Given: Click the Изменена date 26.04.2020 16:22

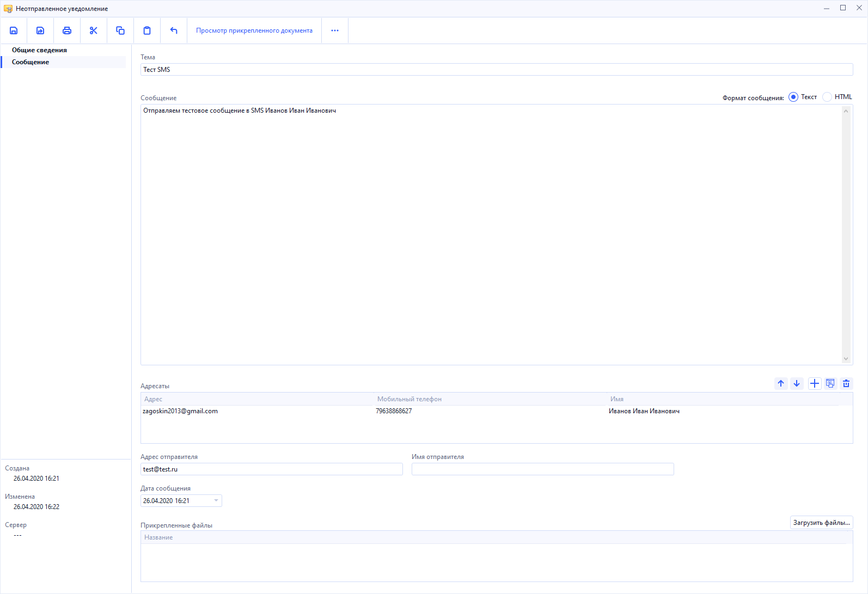Looking at the screenshot, I should click(x=36, y=507).
